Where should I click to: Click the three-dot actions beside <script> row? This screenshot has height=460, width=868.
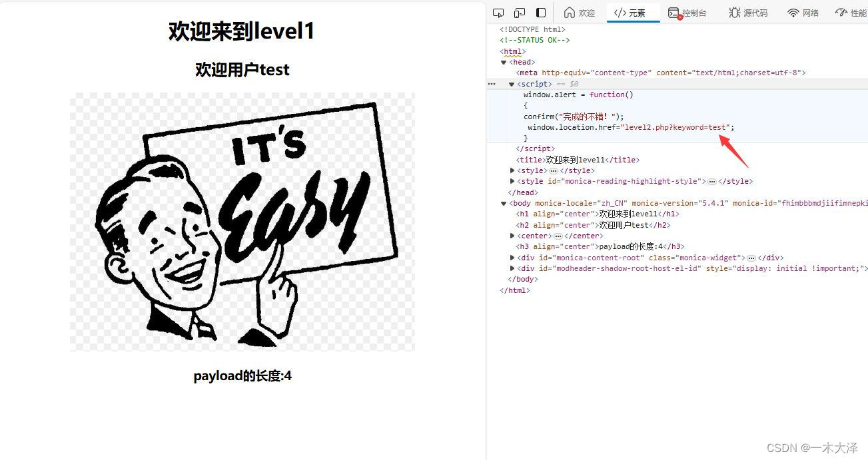(x=492, y=84)
